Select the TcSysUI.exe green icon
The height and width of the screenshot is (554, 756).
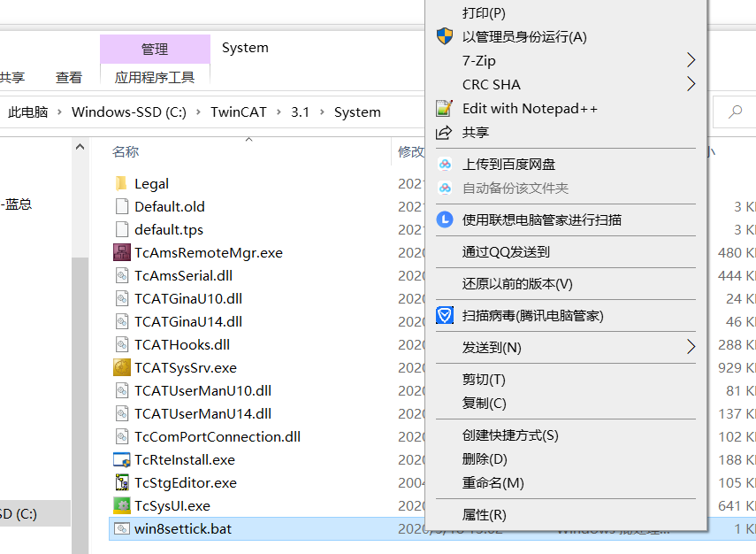pyautogui.click(x=120, y=505)
